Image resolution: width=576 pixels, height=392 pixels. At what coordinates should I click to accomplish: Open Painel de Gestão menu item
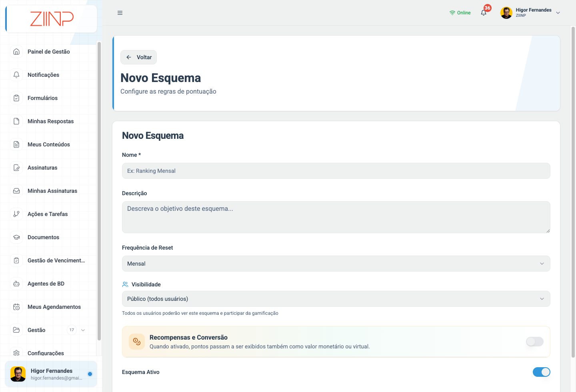[x=49, y=52]
